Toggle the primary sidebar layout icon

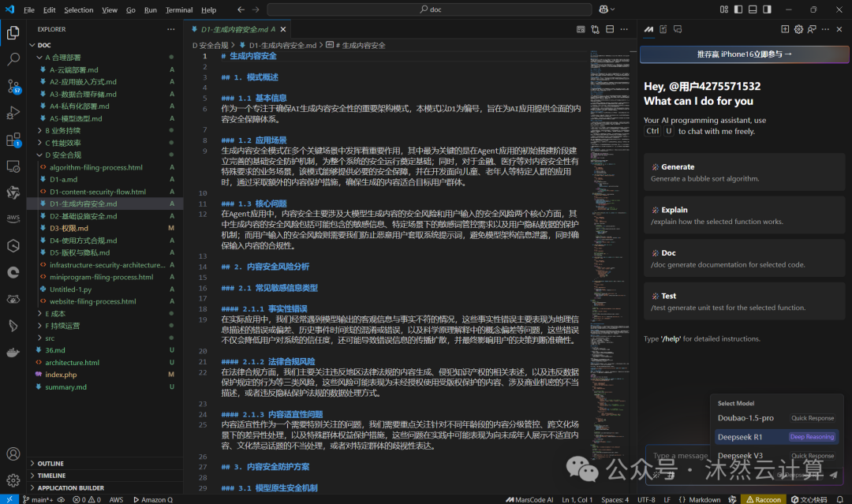(x=738, y=9)
